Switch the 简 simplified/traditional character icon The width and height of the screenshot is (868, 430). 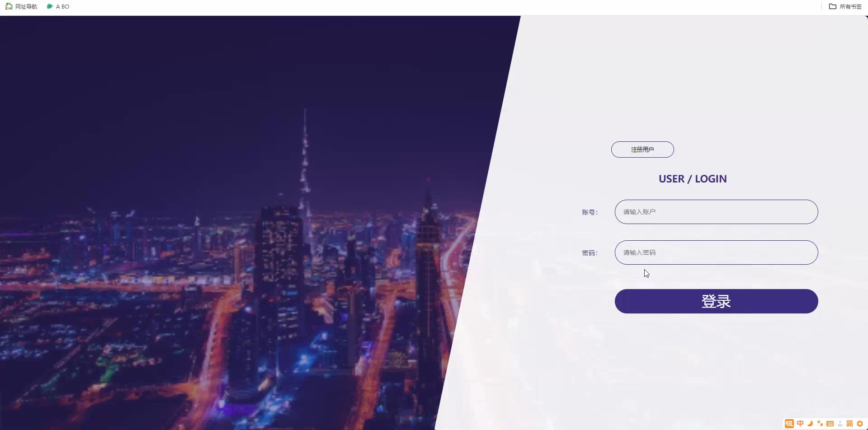click(x=849, y=424)
